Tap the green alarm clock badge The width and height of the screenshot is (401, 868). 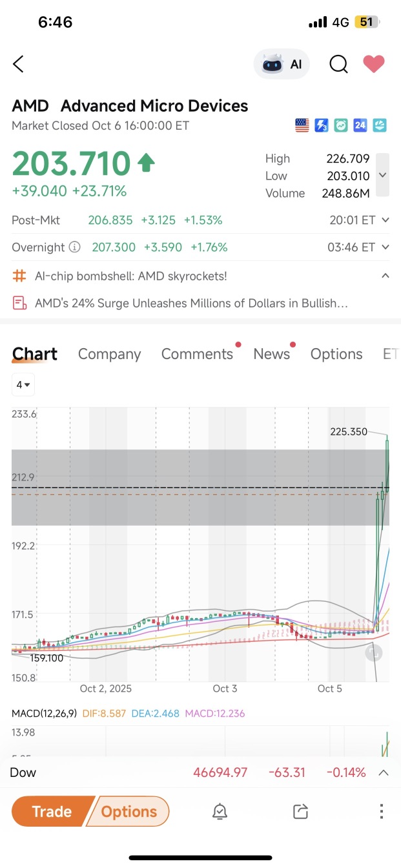341,126
